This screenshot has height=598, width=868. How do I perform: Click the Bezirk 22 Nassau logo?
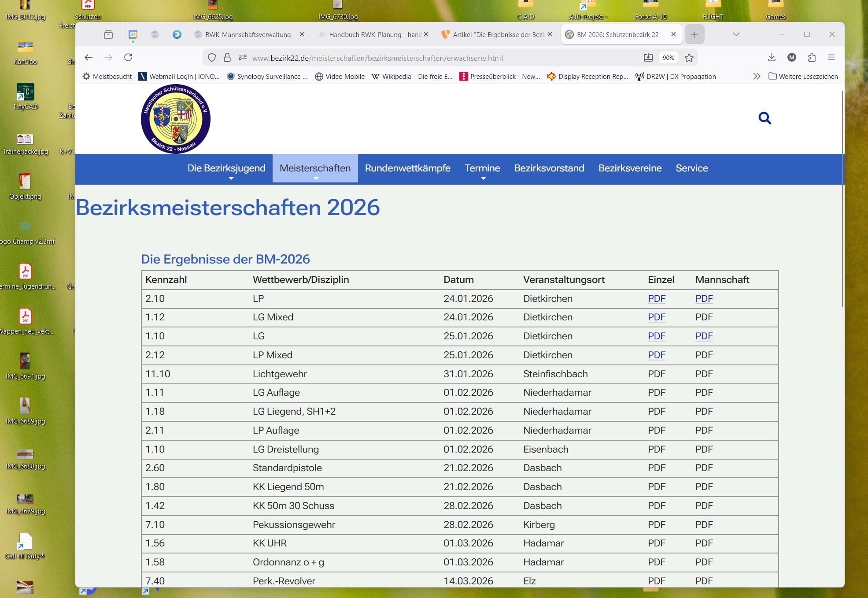tap(176, 119)
